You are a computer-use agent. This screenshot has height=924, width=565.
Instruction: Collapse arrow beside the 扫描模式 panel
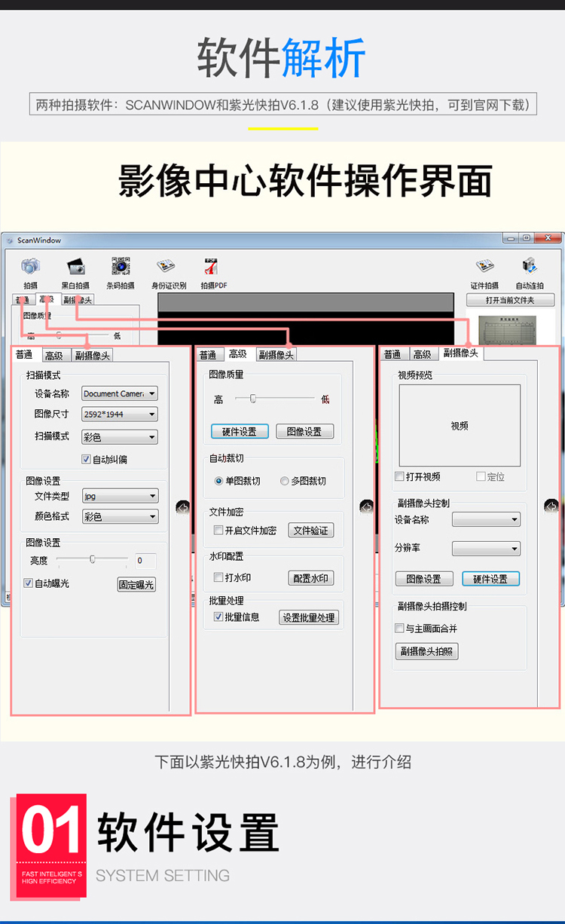click(x=183, y=508)
